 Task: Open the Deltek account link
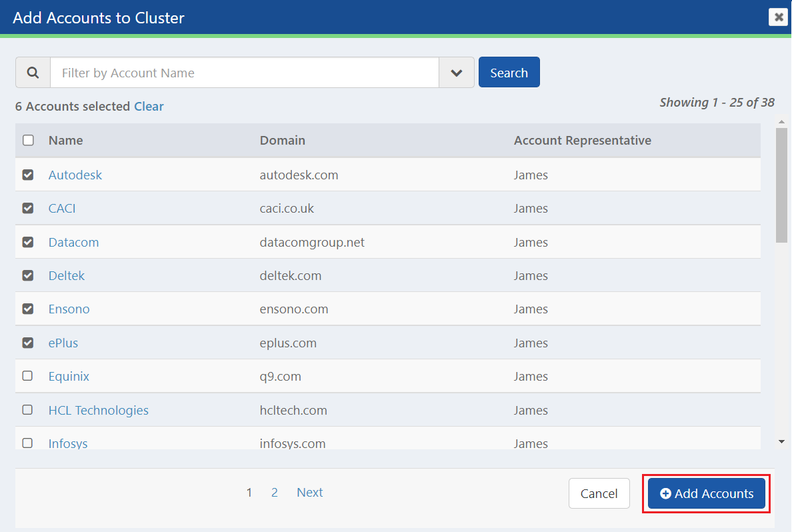point(67,275)
